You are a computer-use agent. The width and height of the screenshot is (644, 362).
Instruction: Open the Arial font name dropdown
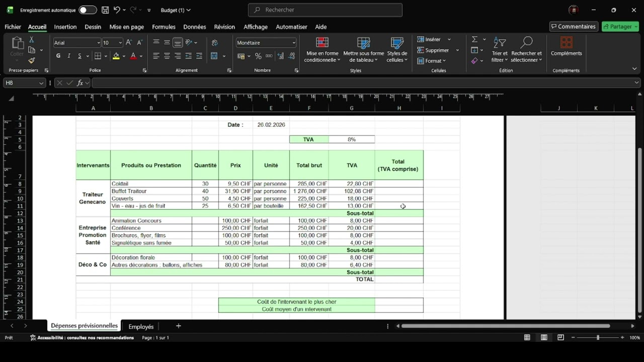click(98, 43)
